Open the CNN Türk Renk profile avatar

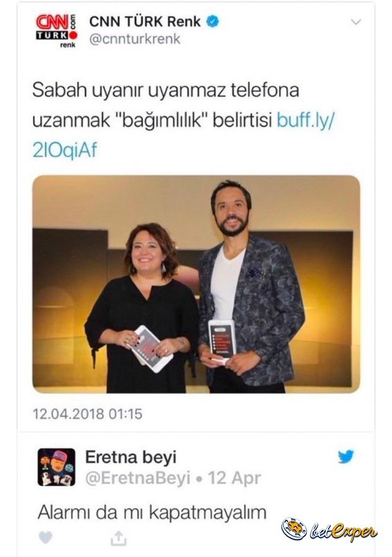click(57, 30)
